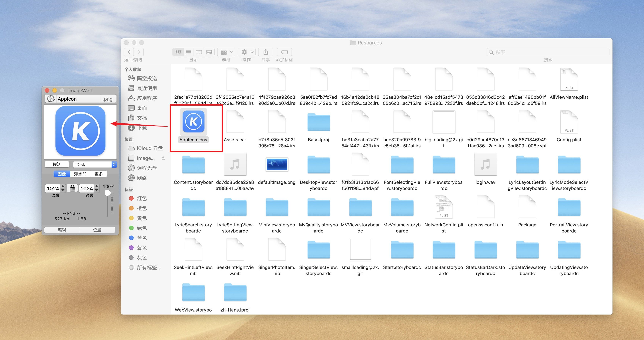Click the width 宽度 stepper arrows
644x340 pixels.
point(63,188)
